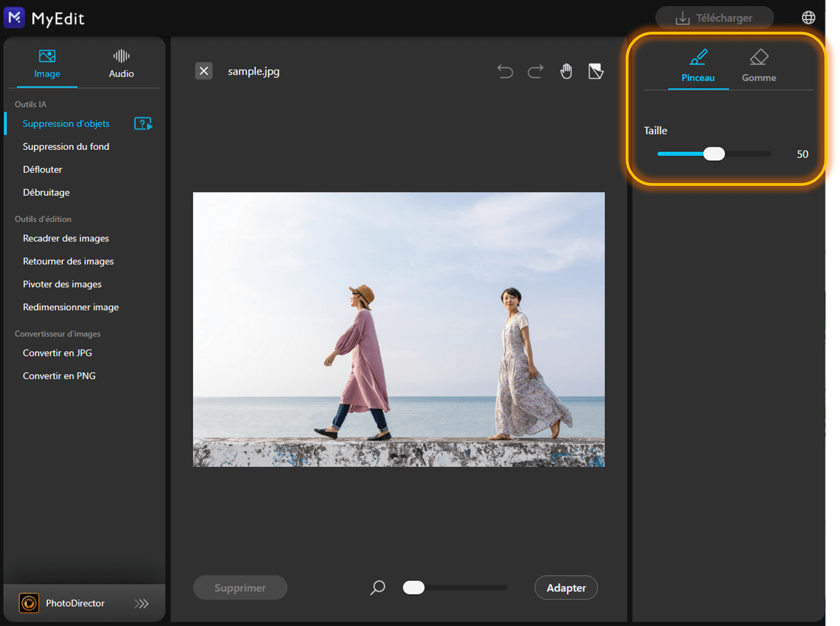
Task: Choose the Déflouter enhancement
Action: pos(42,169)
